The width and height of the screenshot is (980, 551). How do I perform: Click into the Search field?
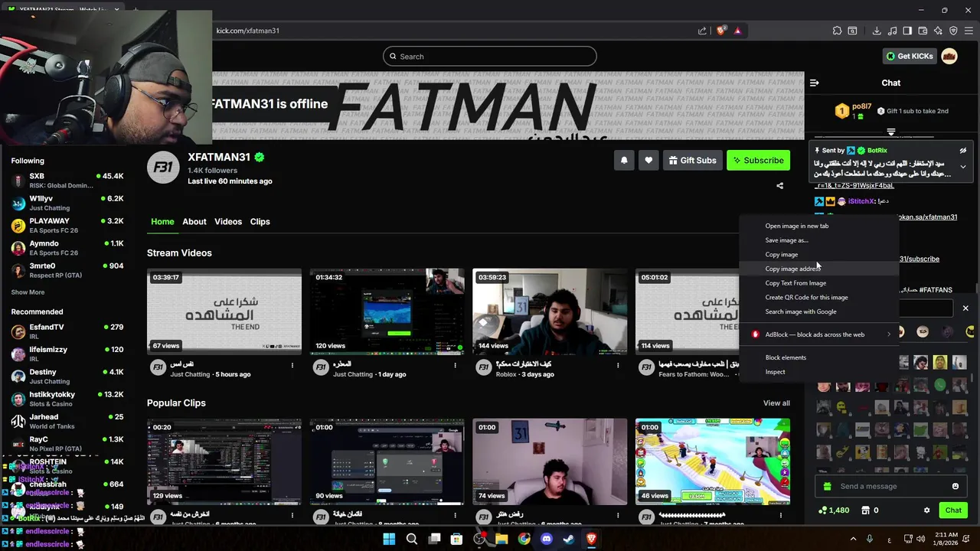[490, 56]
